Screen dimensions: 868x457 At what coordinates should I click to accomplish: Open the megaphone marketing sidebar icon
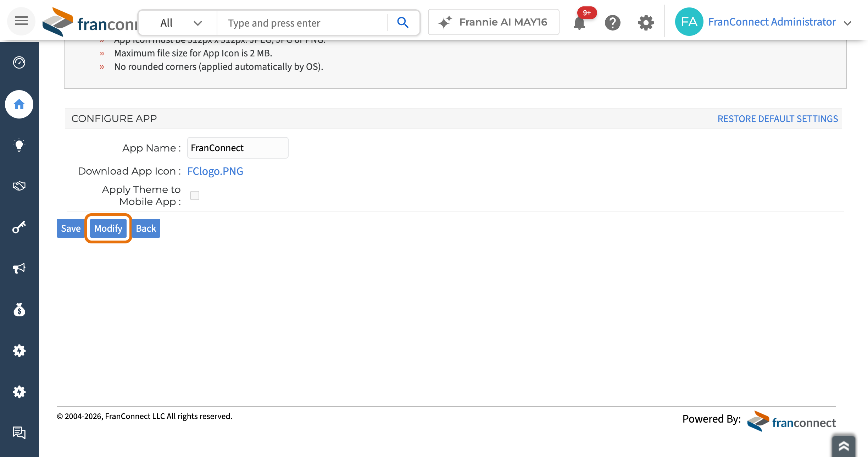pyautogui.click(x=19, y=268)
